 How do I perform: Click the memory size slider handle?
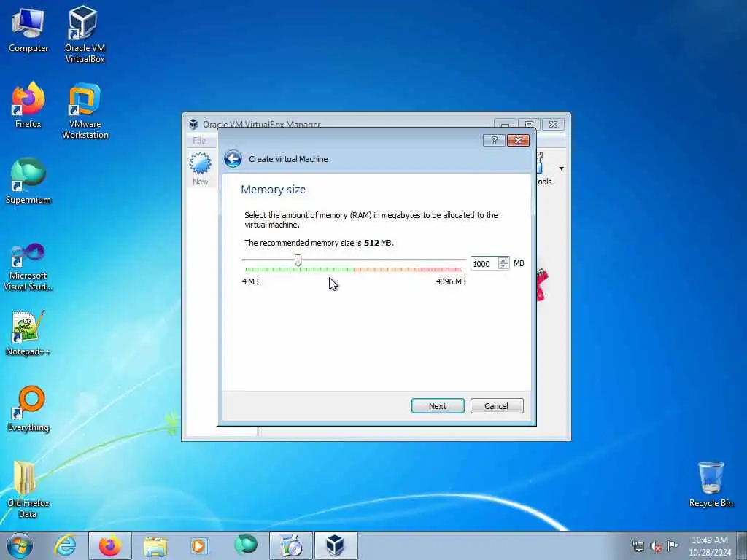(298, 260)
